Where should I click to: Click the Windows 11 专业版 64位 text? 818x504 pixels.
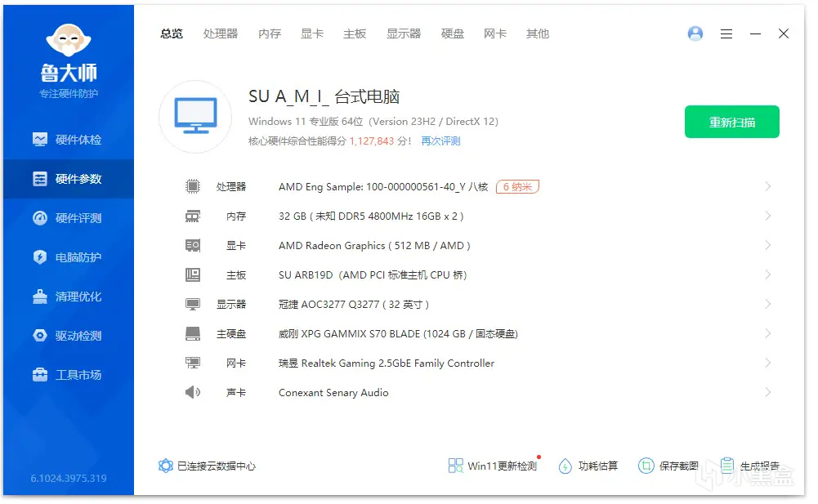pyautogui.click(x=306, y=122)
